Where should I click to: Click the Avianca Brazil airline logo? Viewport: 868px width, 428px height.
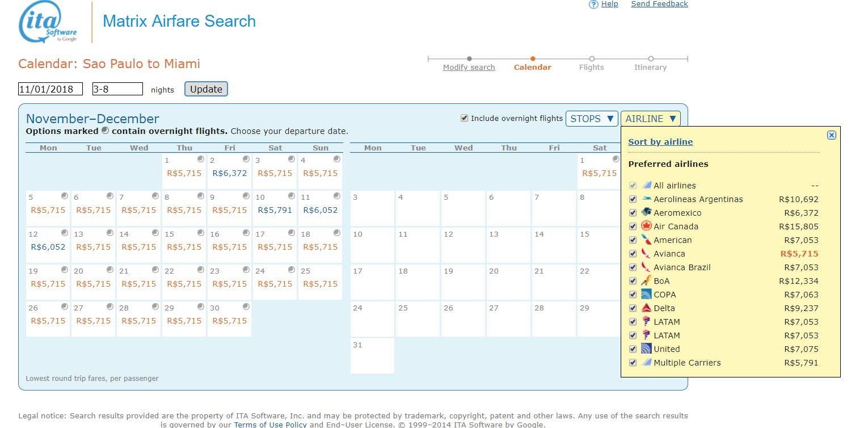pos(646,267)
